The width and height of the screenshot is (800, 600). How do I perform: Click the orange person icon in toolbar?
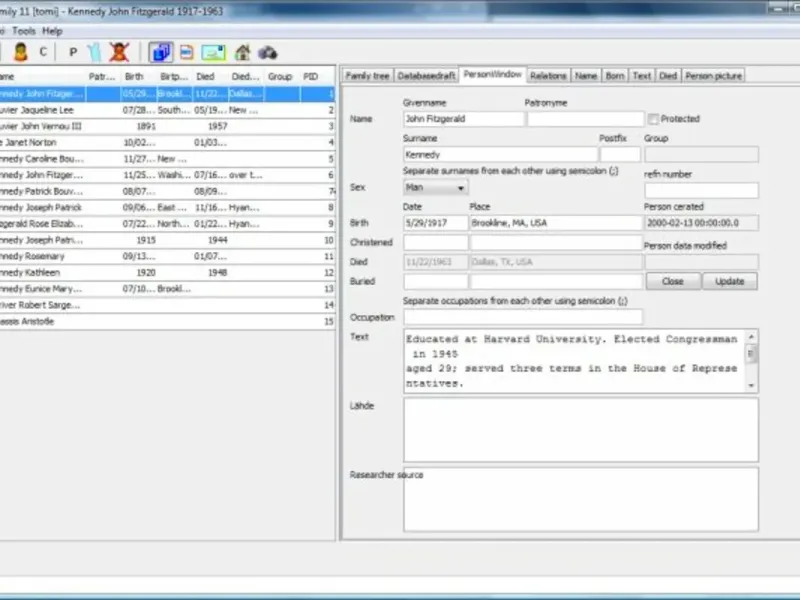click(20, 52)
